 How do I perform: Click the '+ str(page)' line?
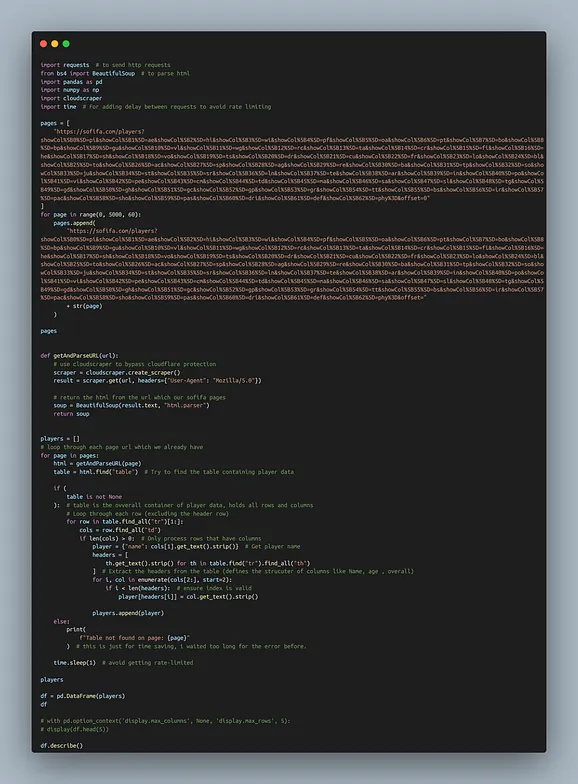coord(84,306)
